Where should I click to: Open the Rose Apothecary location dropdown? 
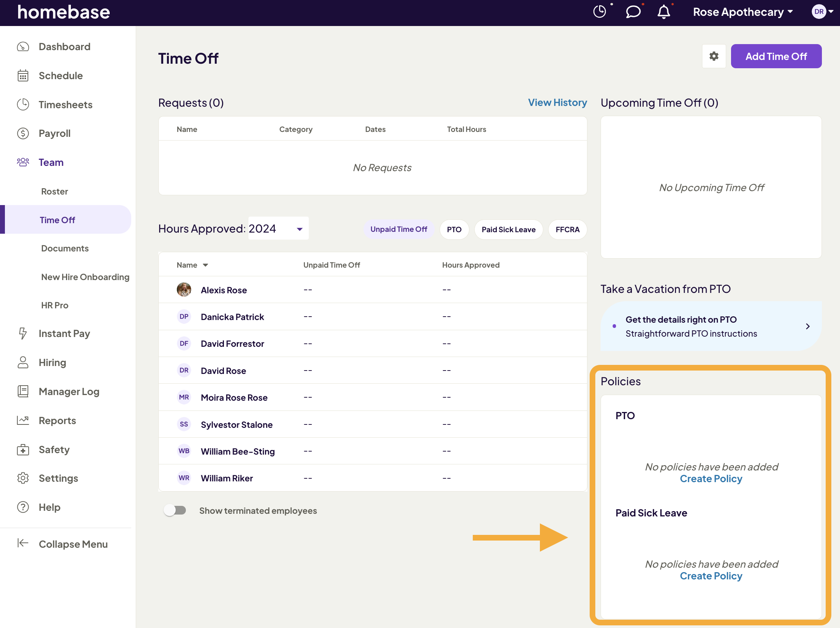tap(742, 12)
